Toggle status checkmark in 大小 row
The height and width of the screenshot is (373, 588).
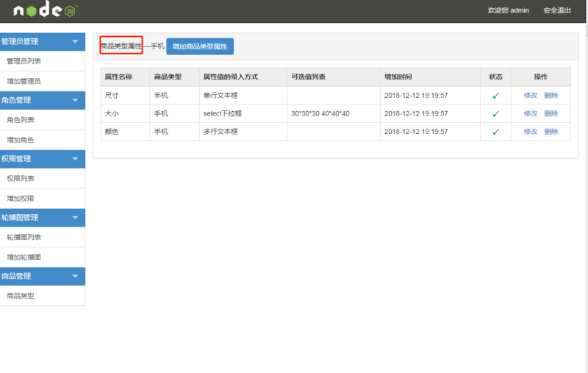coord(495,114)
